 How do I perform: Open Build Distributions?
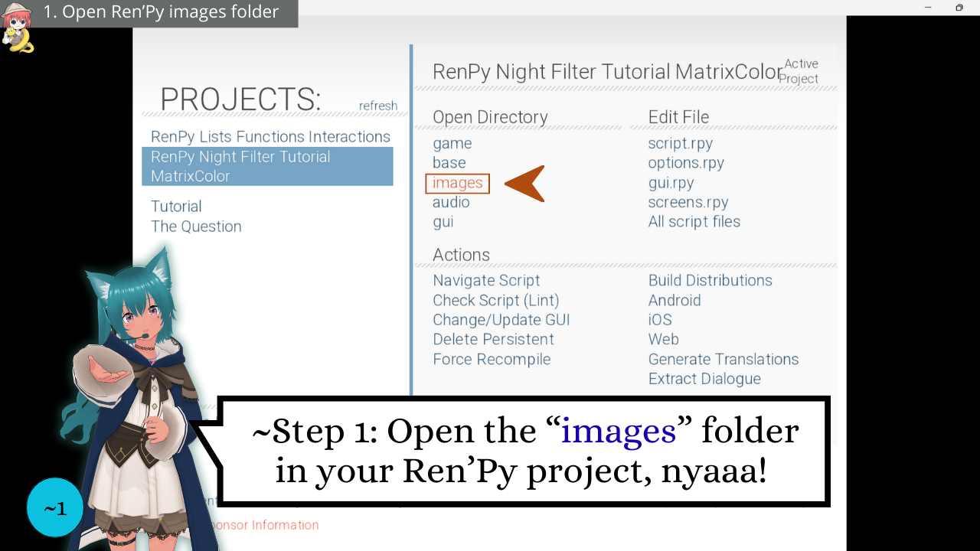pos(710,280)
